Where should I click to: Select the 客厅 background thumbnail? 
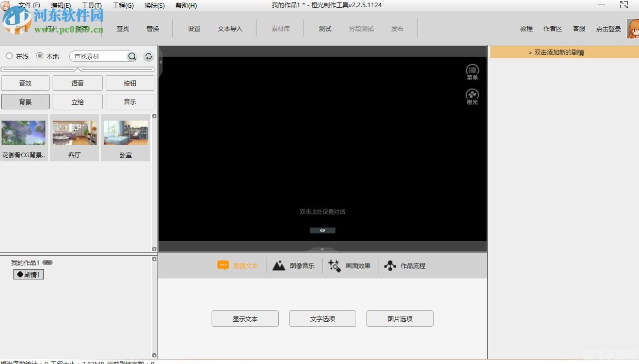click(x=74, y=132)
